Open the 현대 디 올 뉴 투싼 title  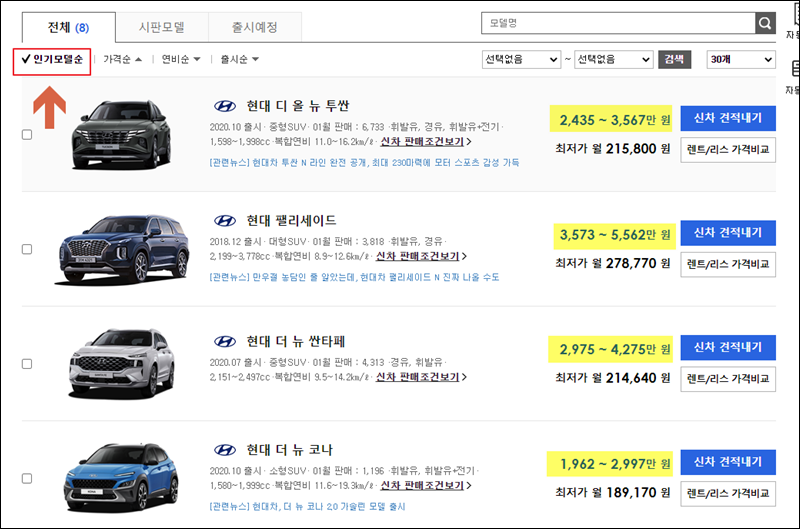[x=298, y=106]
